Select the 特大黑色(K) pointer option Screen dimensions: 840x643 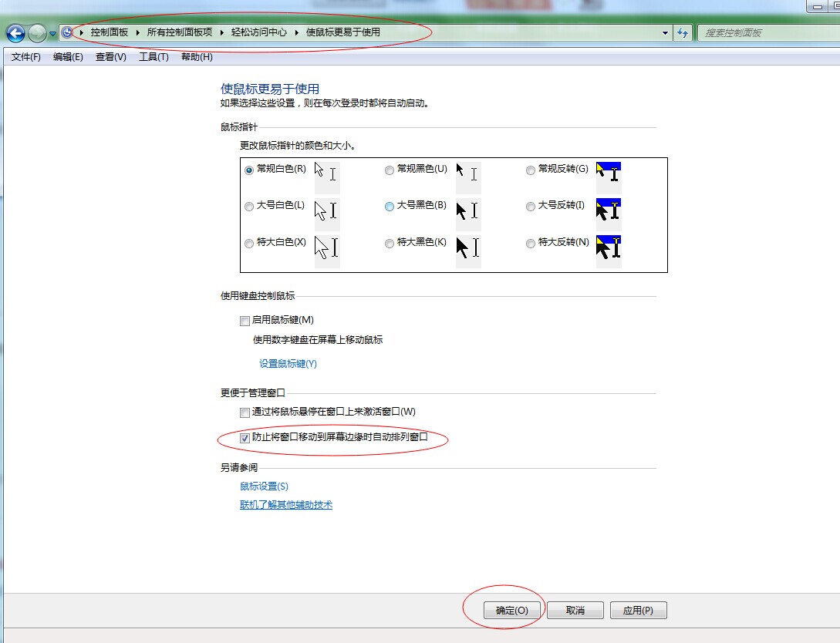click(x=389, y=244)
